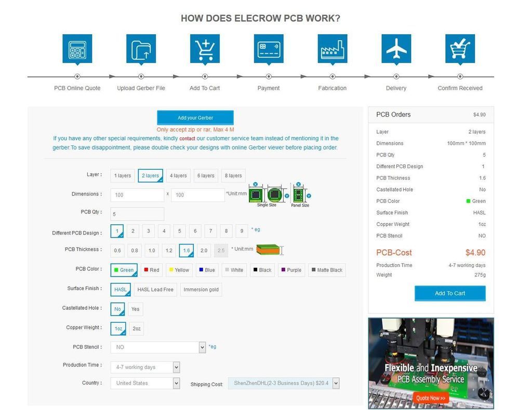Click the PCB Qty input field
Viewport: 532px width, 410px height.
137,214
